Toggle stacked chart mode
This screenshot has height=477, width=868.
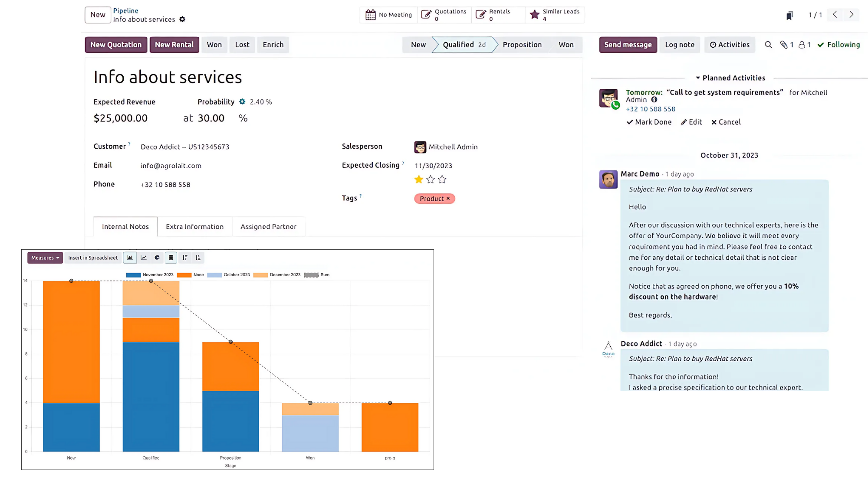coord(171,258)
